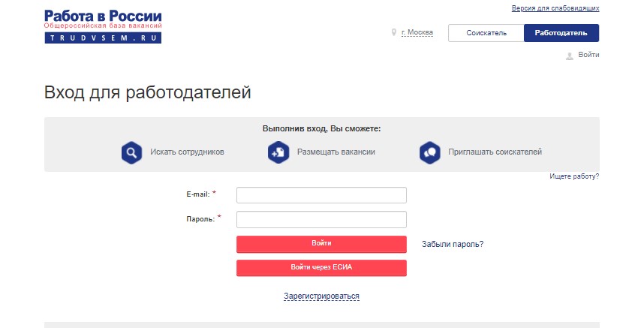Click the user silhouette icon beside Войти
644x328 pixels.
pyautogui.click(x=570, y=56)
